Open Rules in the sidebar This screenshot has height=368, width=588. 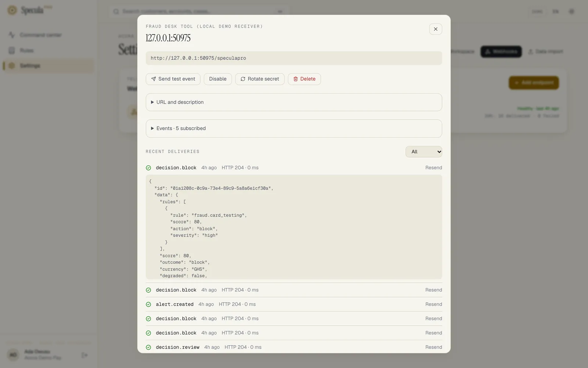49,50
